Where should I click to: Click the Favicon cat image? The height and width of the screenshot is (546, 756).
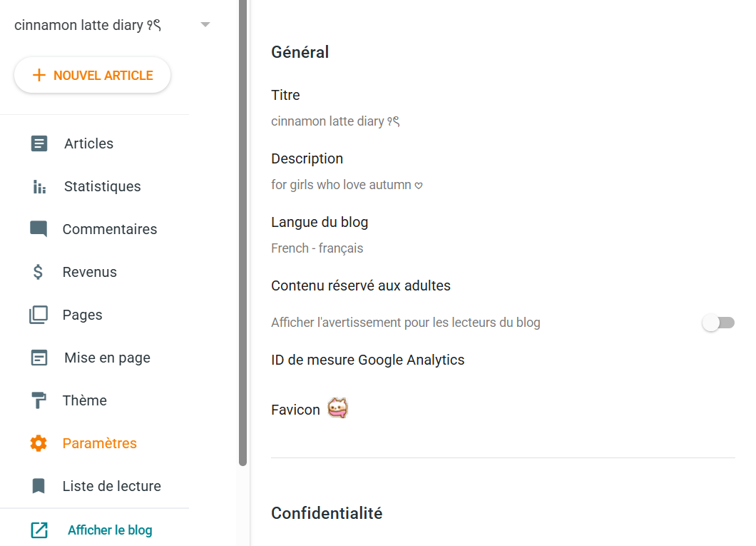pos(337,408)
